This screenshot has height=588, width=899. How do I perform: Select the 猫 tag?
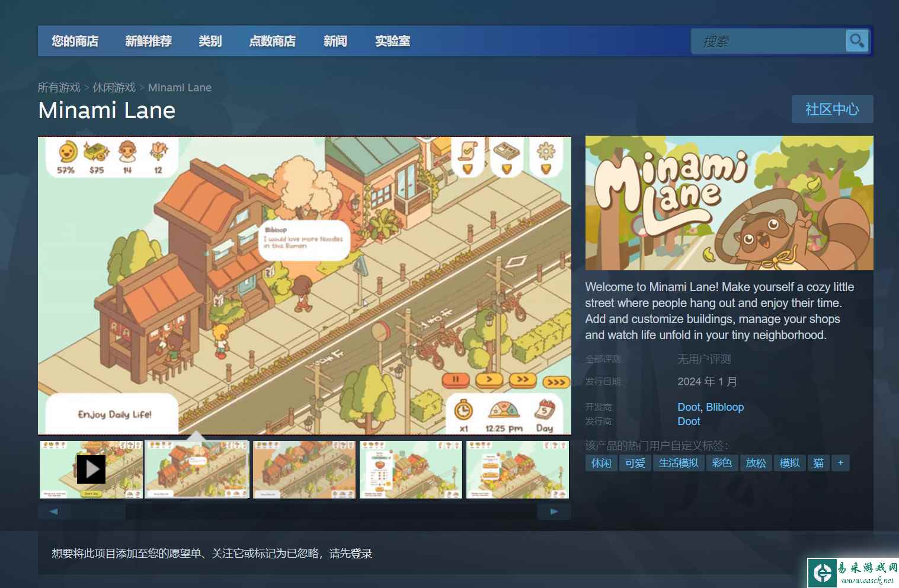818,463
